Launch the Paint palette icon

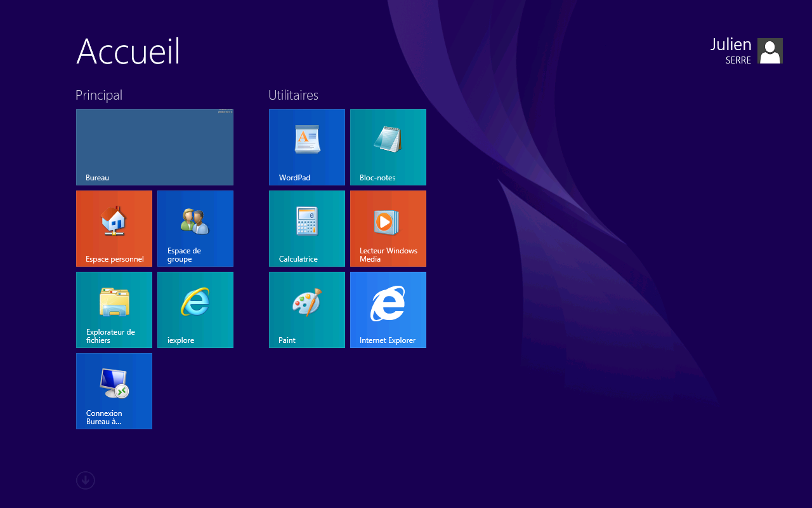(307, 302)
